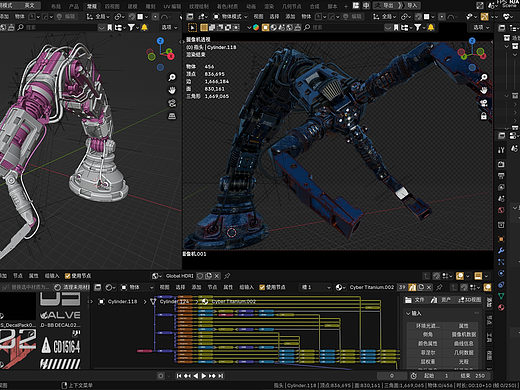Open the 文件 tab in node sidebar

coord(415,300)
